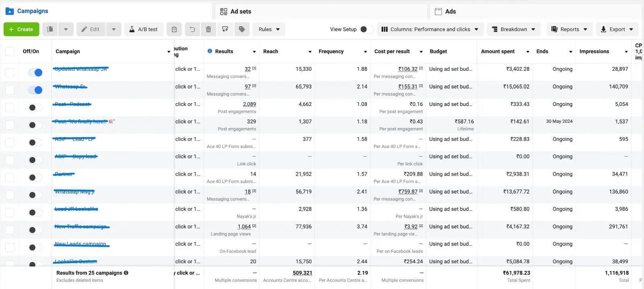644x289 pixels.
Task: Expand the Breakdown dropdown
Action: pos(514,29)
